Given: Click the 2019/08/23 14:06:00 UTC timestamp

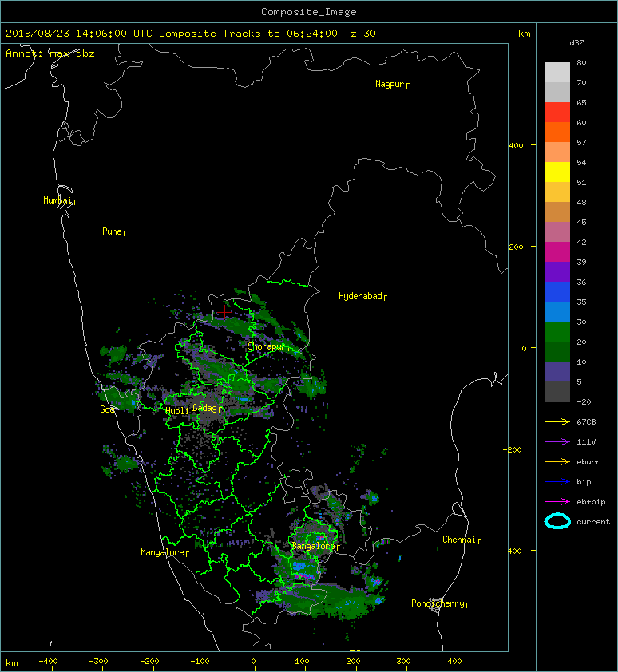Looking at the screenshot, I should click(78, 34).
